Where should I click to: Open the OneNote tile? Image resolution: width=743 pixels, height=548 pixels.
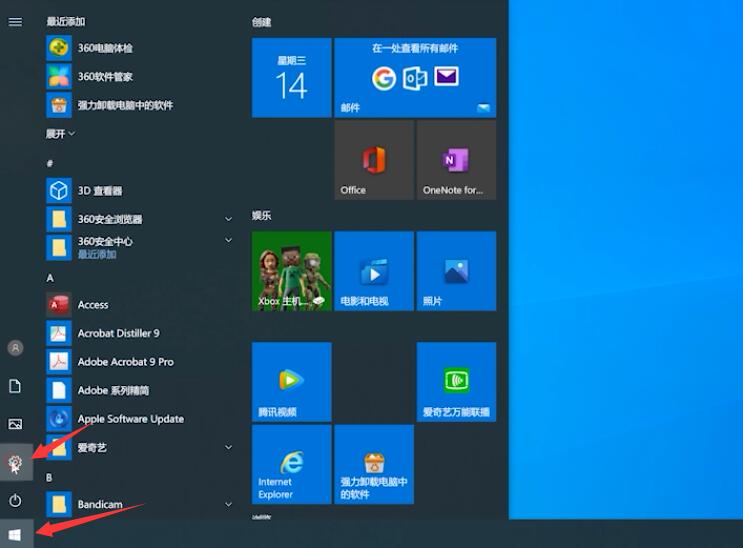(456, 160)
